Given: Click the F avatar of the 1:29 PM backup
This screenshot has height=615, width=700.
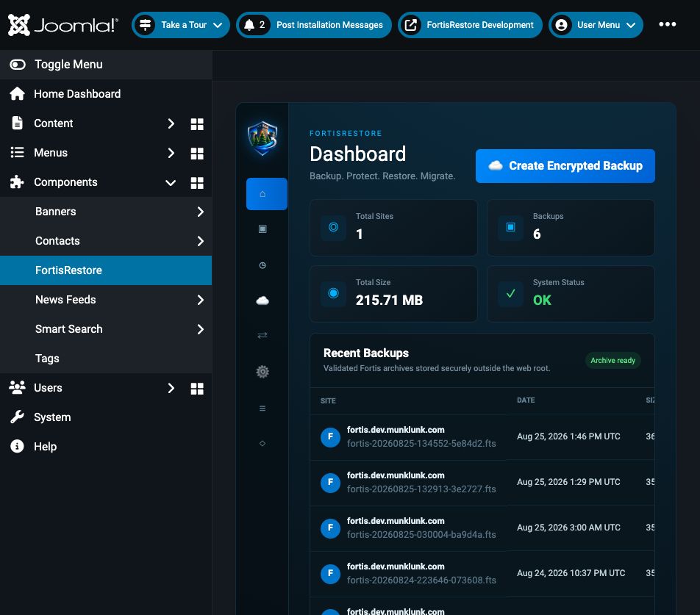Looking at the screenshot, I should click(x=330, y=483).
